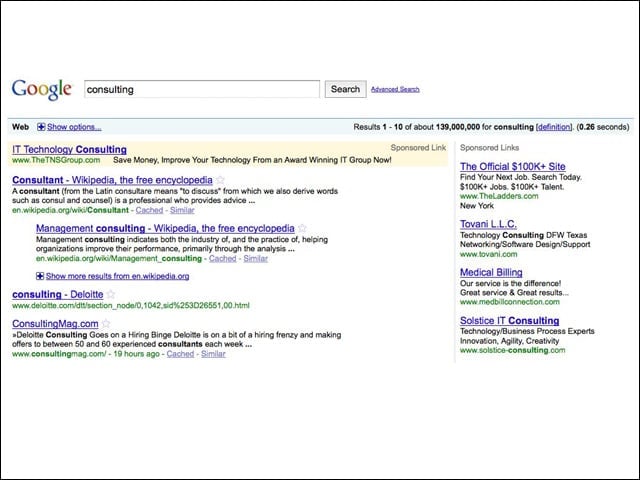Open The Official $100K+ Site ad
The image size is (640, 480).
tap(513, 167)
